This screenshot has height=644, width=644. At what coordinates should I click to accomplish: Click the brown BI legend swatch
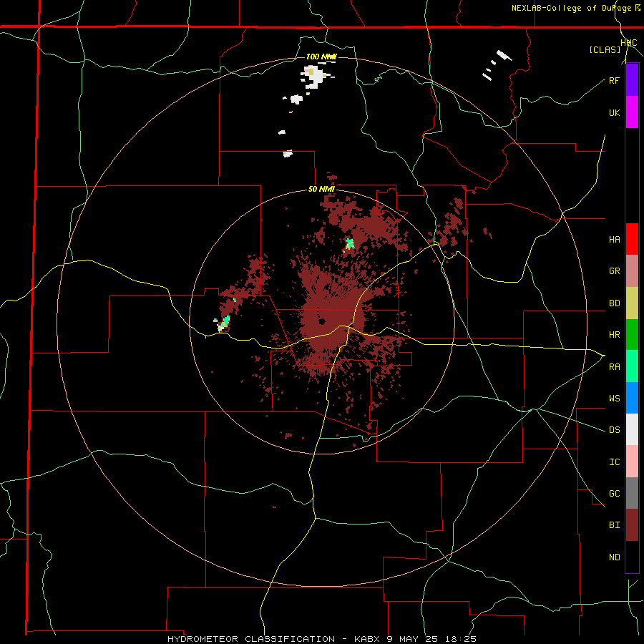(632, 525)
